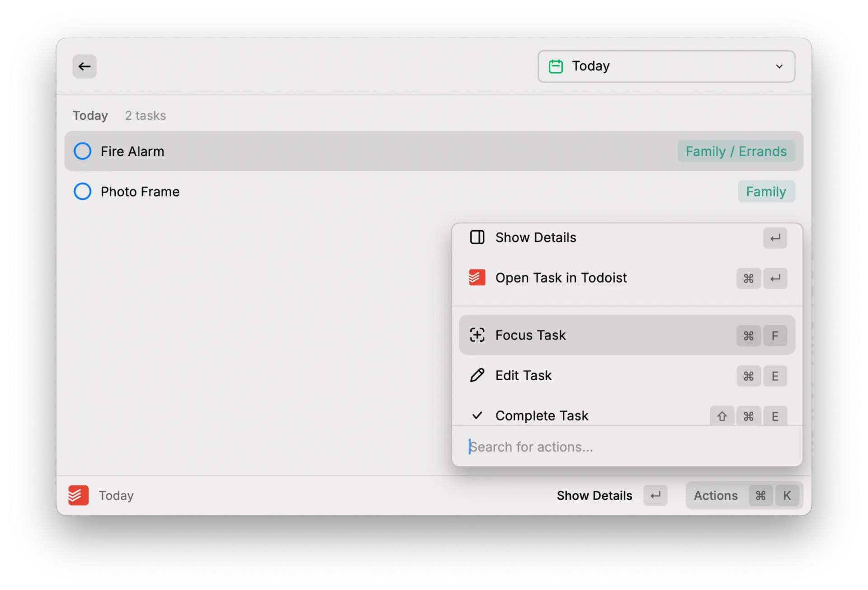Mark Photo Frame complete via its circle
868x590 pixels.
pyautogui.click(x=82, y=191)
